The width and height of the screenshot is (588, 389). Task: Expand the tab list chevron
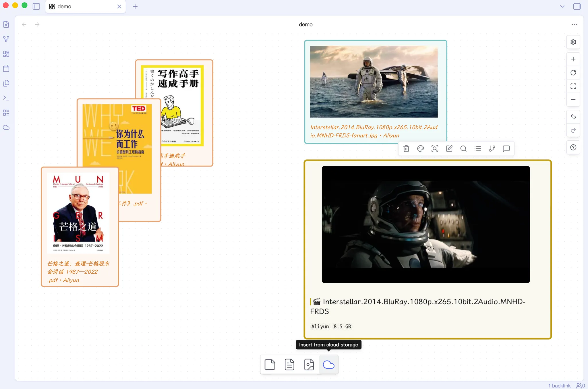(562, 6)
